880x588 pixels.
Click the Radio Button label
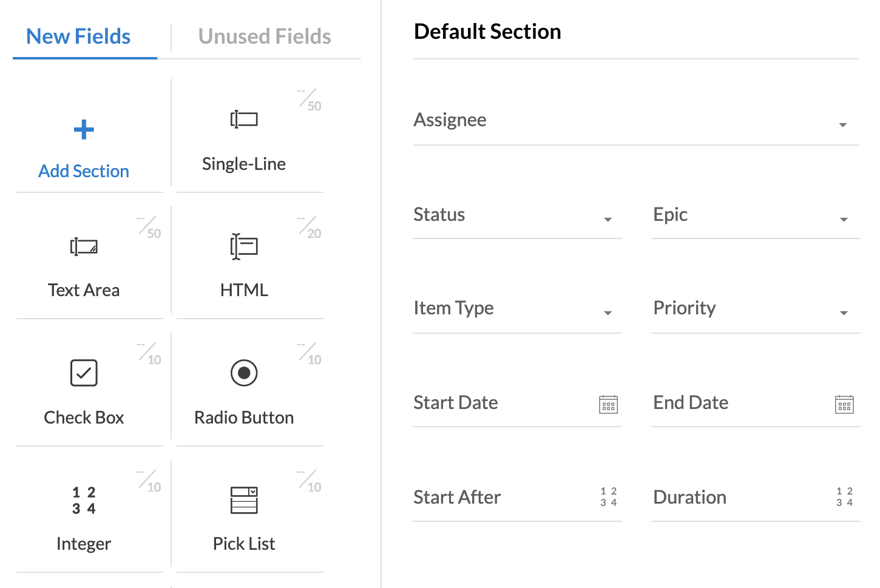tap(244, 417)
